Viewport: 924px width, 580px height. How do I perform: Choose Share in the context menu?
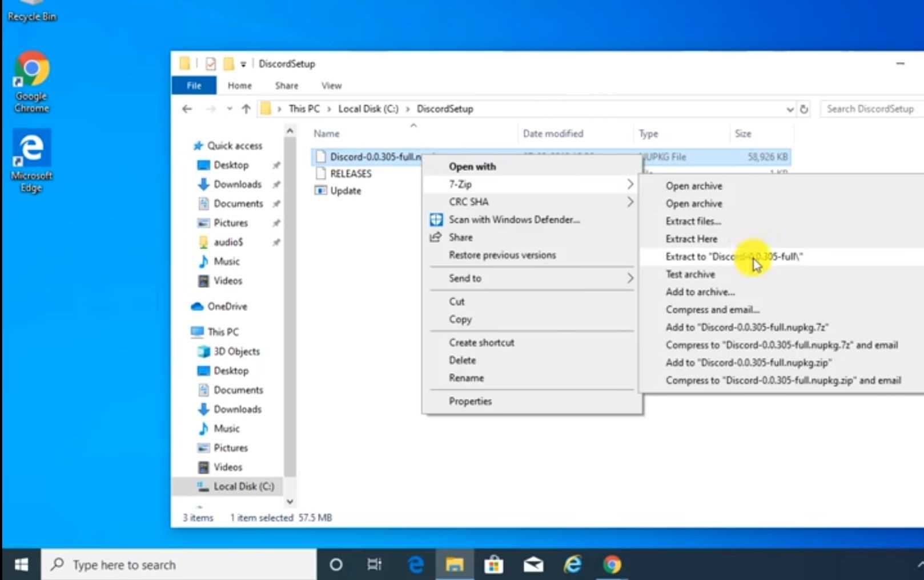532,237
